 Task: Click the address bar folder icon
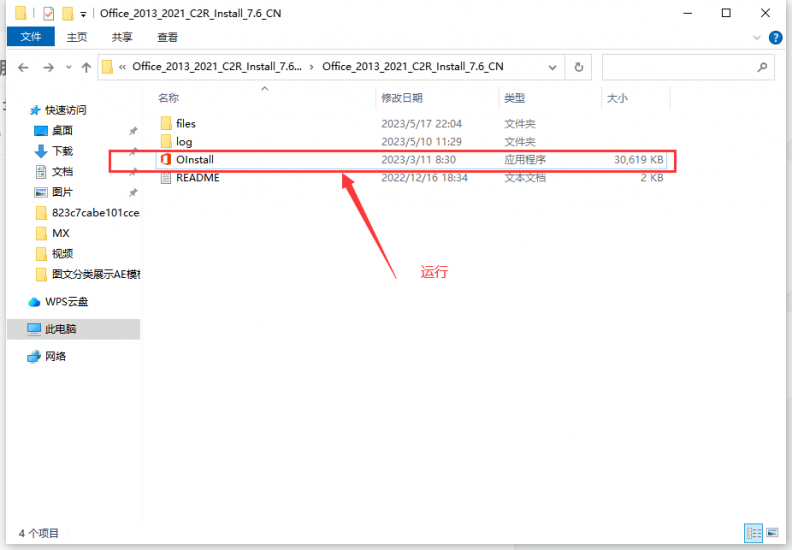(107, 67)
